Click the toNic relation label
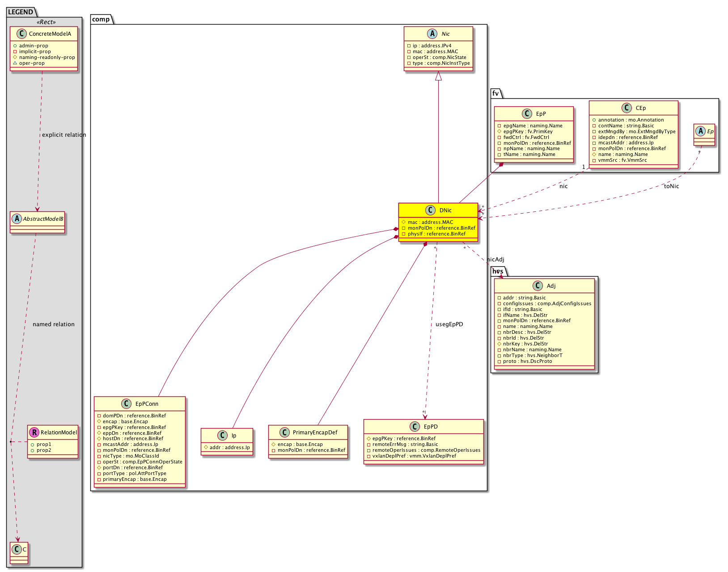The height and width of the screenshot is (572, 728). [671, 186]
